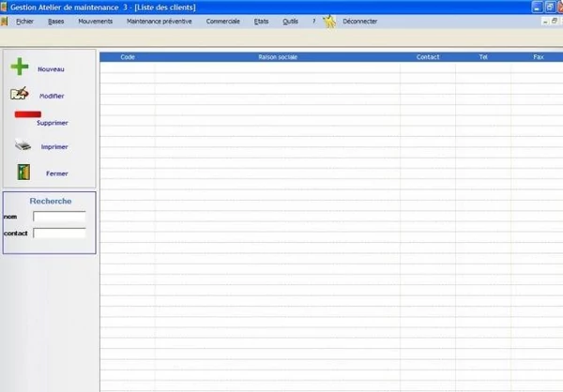This screenshot has width=563, height=392.
Task: Open the Maintenance préventive menu
Action: click(160, 22)
